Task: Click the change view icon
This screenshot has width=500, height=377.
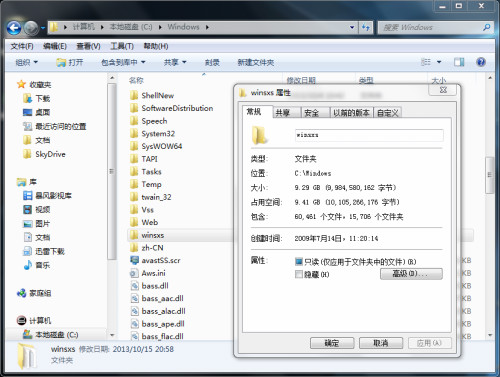Action: coord(426,62)
